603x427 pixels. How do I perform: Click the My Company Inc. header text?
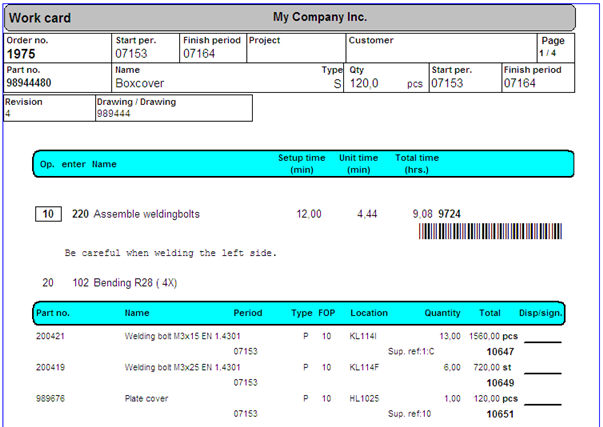tap(319, 18)
